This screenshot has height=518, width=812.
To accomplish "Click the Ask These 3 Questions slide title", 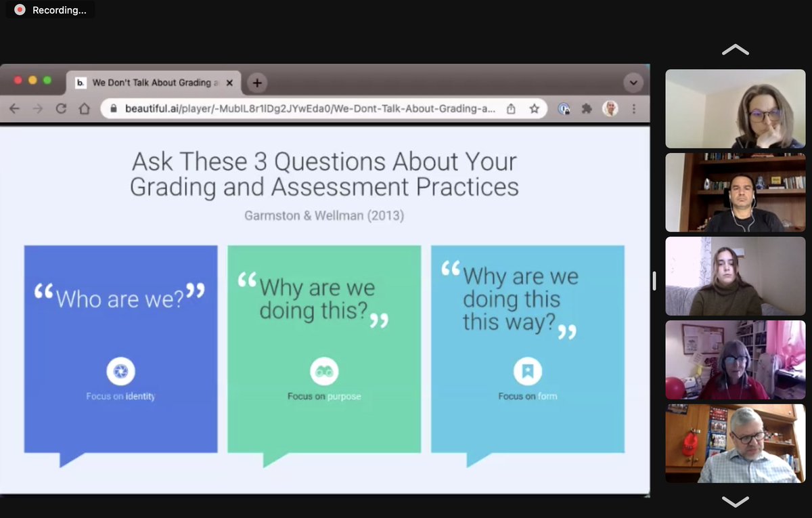I will 324,174.
